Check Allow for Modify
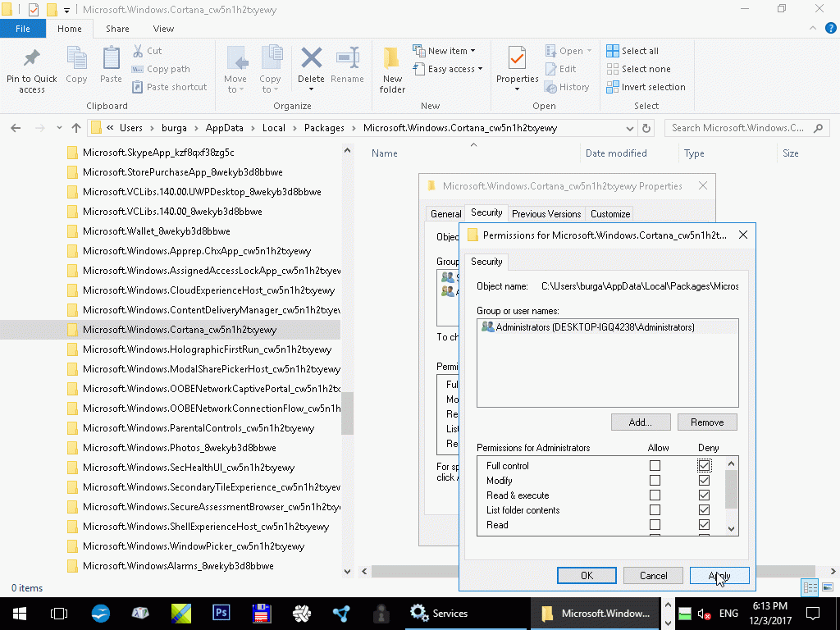The image size is (840, 630). click(655, 481)
